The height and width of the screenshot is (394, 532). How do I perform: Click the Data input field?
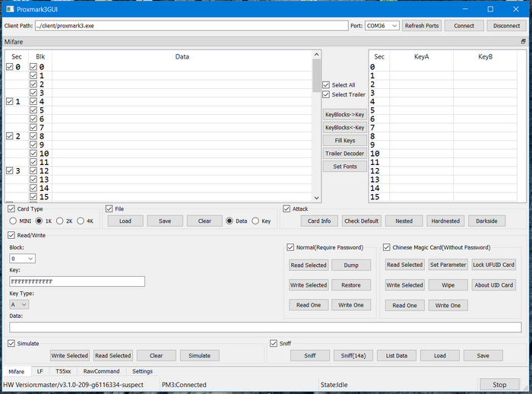pyautogui.click(x=265, y=327)
